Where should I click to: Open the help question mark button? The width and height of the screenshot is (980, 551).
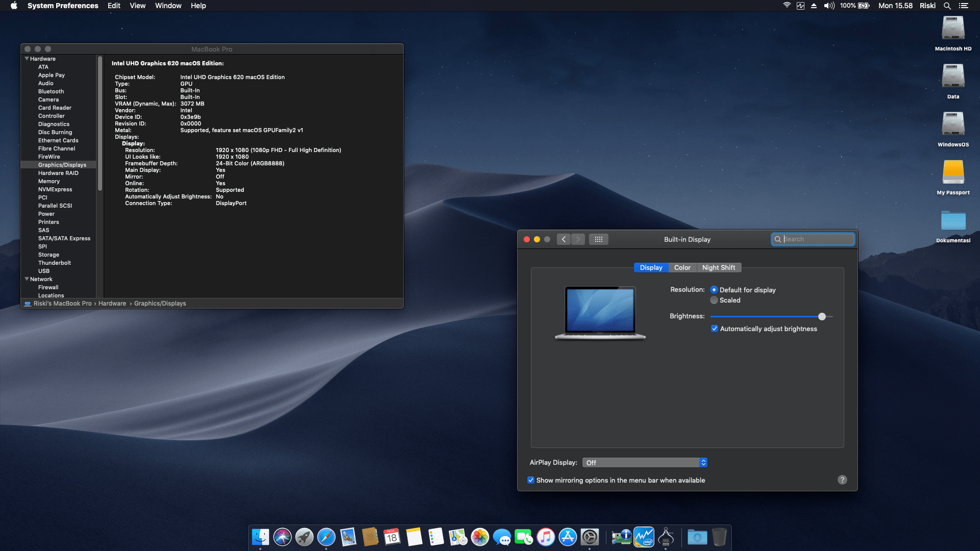pos(842,480)
